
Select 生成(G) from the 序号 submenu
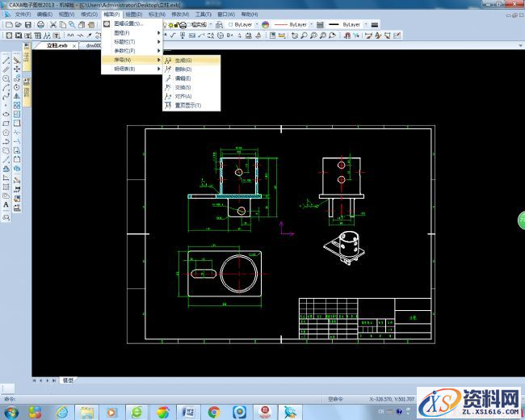click(x=183, y=61)
